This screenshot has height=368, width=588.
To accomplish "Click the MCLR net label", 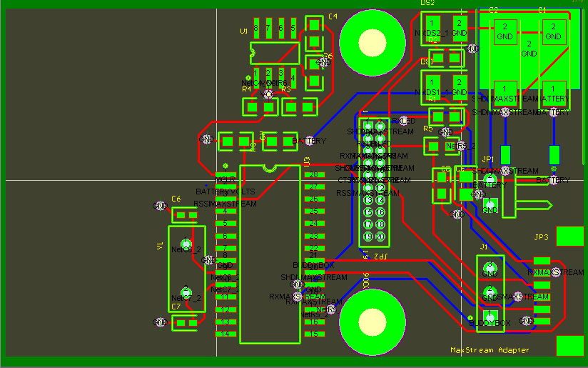I will [225, 179].
